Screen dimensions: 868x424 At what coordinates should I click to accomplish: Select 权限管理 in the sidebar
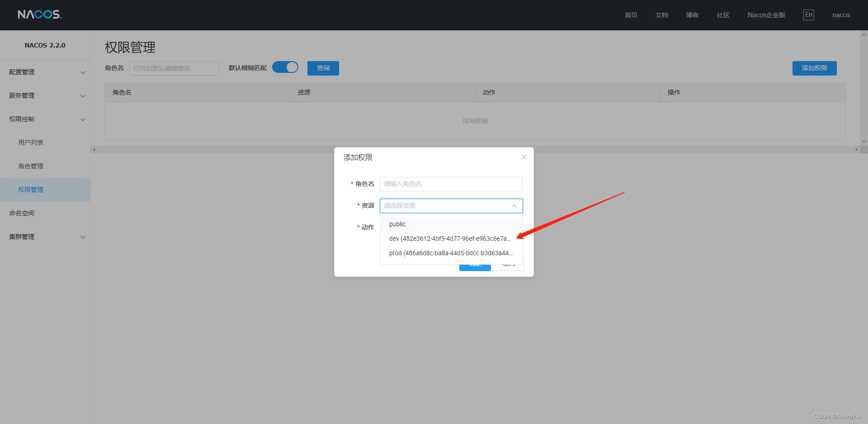pos(45,190)
